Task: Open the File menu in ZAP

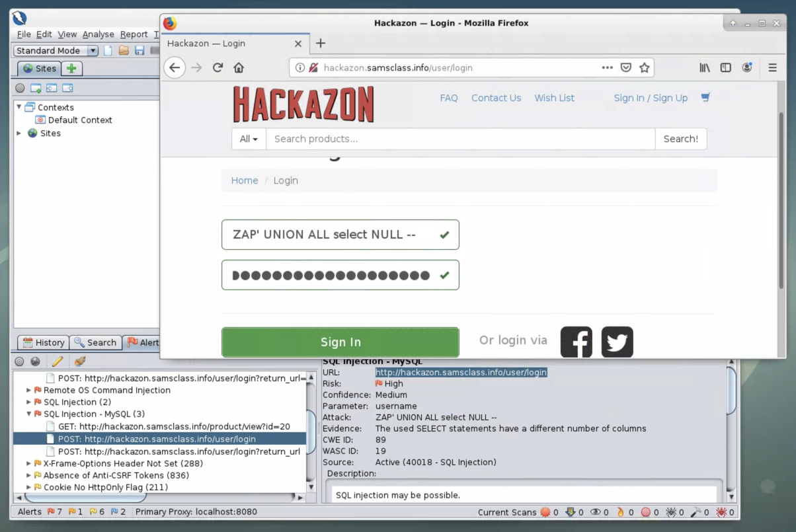Action: click(24, 34)
